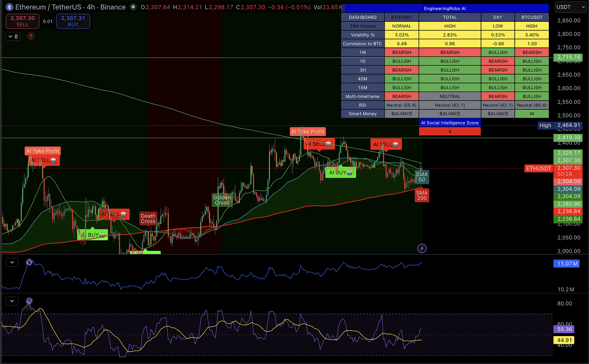This screenshot has width=589, height=364.
Task: Click the ETHUSDT price line label
Action: pyautogui.click(x=539, y=168)
